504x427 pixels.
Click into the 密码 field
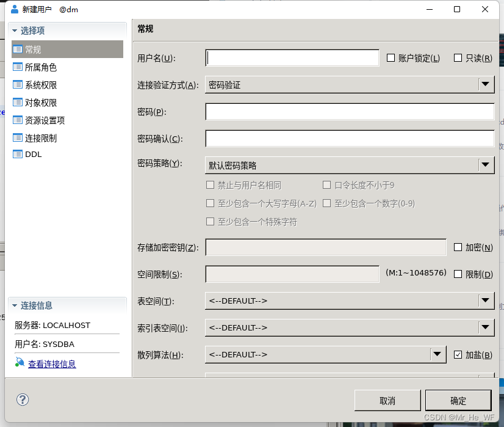350,112
